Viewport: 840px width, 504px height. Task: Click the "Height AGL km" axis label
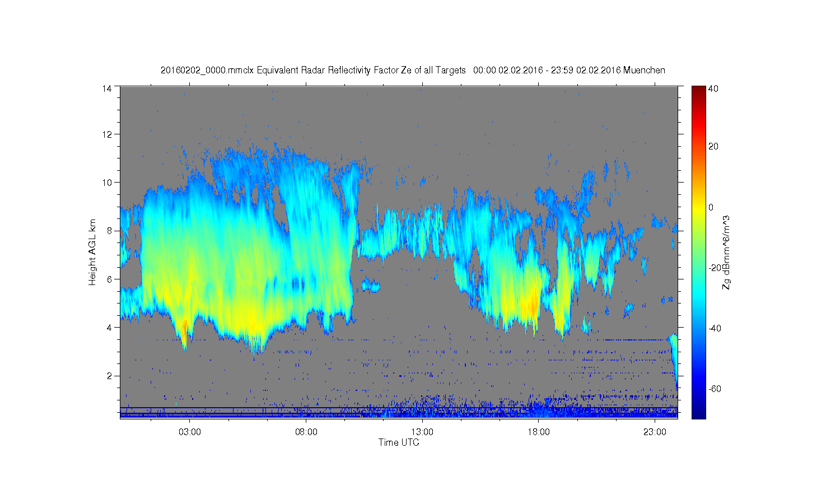[92, 252]
